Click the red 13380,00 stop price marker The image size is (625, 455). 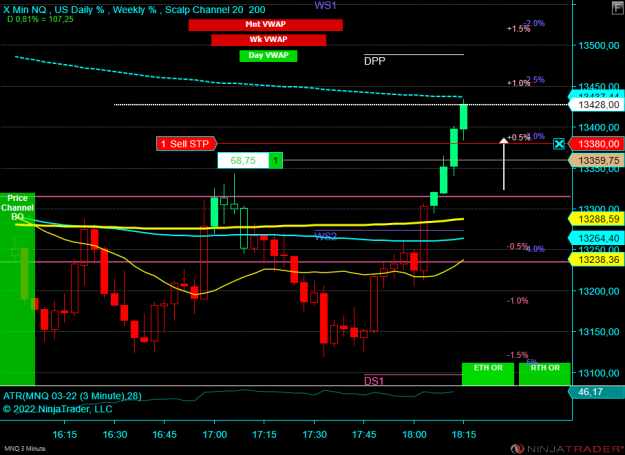pos(597,144)
